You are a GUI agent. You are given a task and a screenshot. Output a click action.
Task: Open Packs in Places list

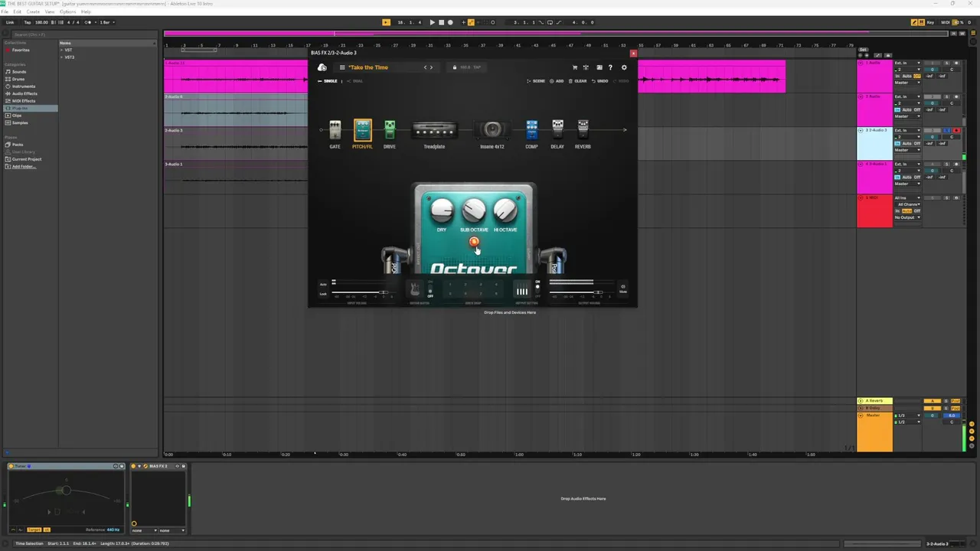(18, 145)
